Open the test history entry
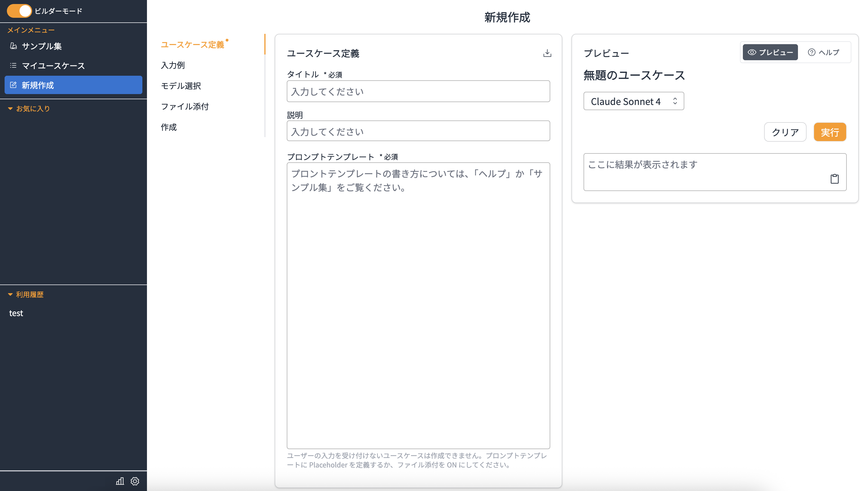Viewport: 868px width, 491px height. [x=16, y=313]
